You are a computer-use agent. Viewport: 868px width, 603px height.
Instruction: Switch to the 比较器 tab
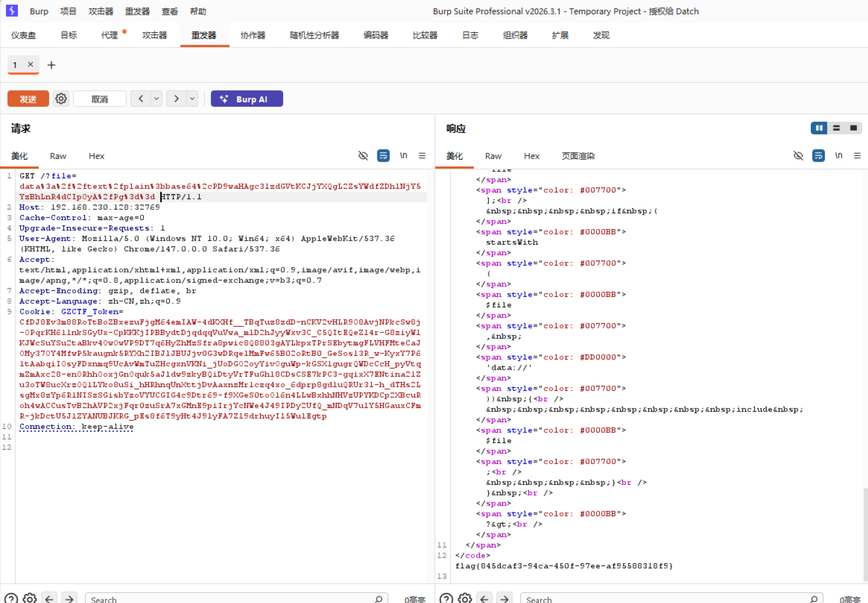425,35
